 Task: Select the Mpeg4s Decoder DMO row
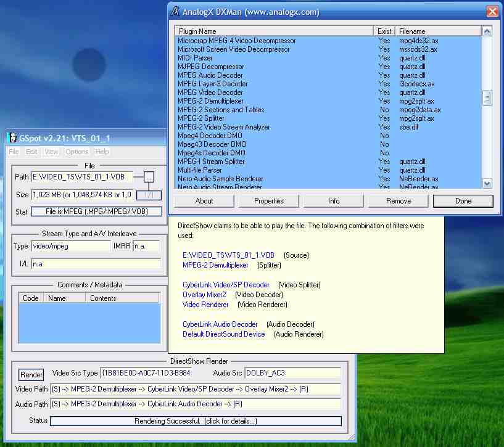pos(329,153)
